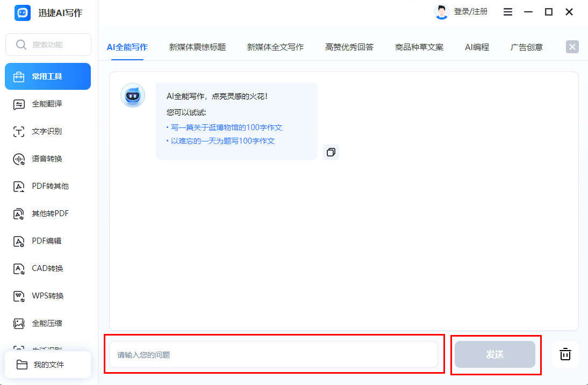Click the 登录/注册 link
Screen dimensions: 588x385
coord(471,12)
